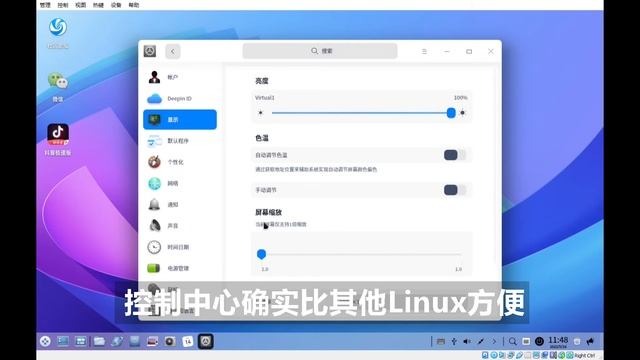The height and width of the screenshot is (360, 640).
Task: Open the 控制 menu in VirtualBox menu bar
Action: click(63, 5)
